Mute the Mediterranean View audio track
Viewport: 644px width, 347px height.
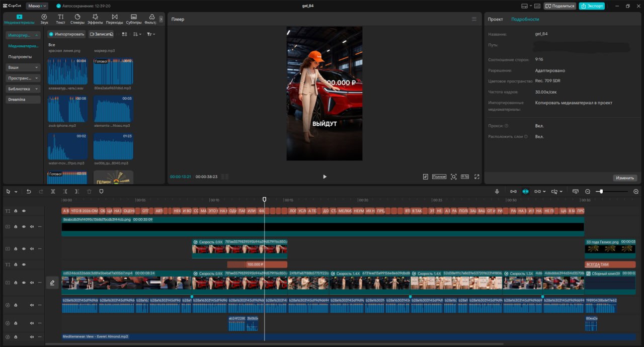[32, 336]
